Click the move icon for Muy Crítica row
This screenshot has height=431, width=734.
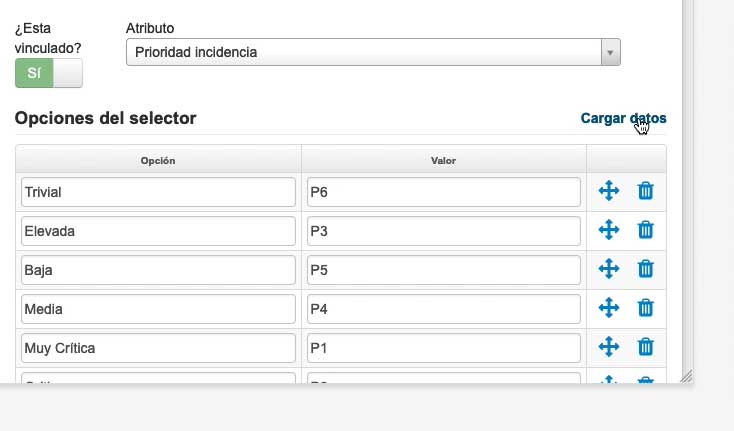[x=609, y=347]
